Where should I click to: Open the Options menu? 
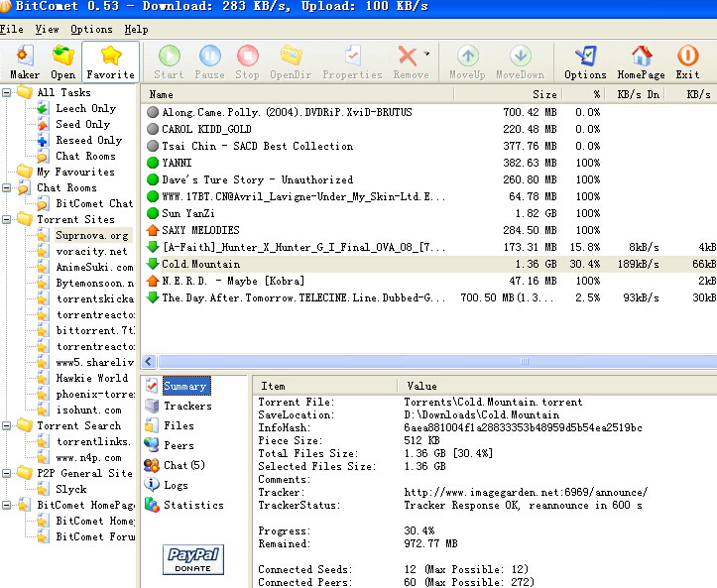click(91, 30)
